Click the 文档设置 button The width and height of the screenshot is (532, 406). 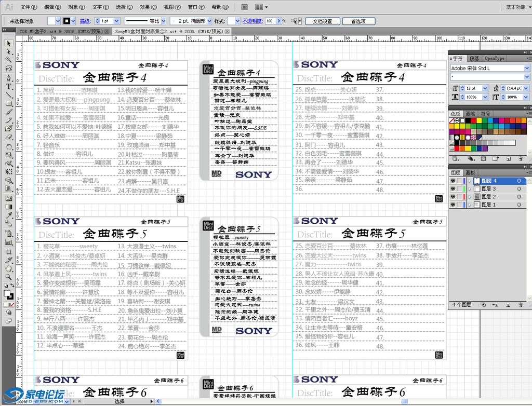click(322, 21)
